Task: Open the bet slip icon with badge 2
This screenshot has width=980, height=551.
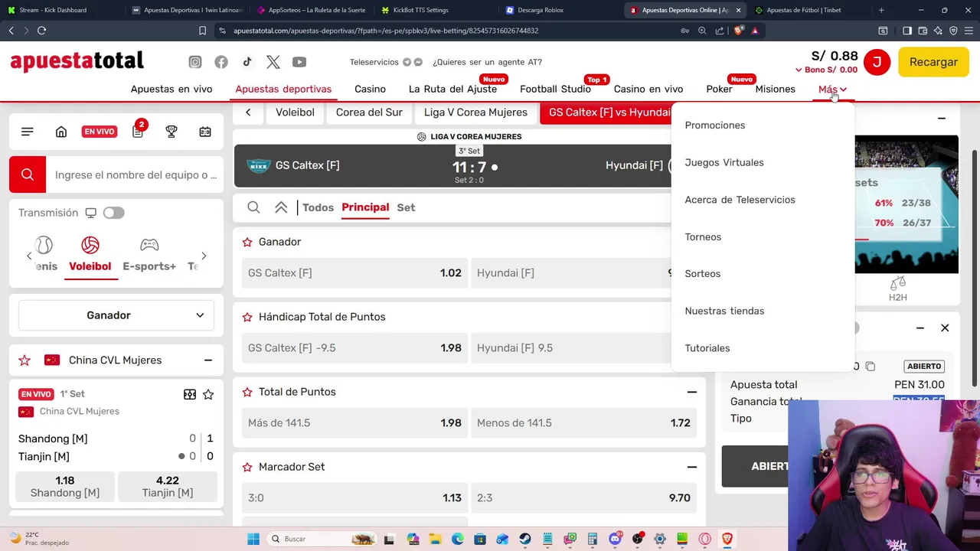Action: click(x=138, y=131)
